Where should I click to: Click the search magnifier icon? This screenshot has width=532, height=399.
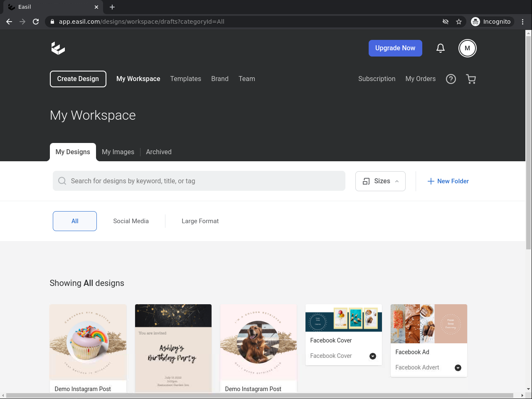pyautogui.click(x=62, y=181)
